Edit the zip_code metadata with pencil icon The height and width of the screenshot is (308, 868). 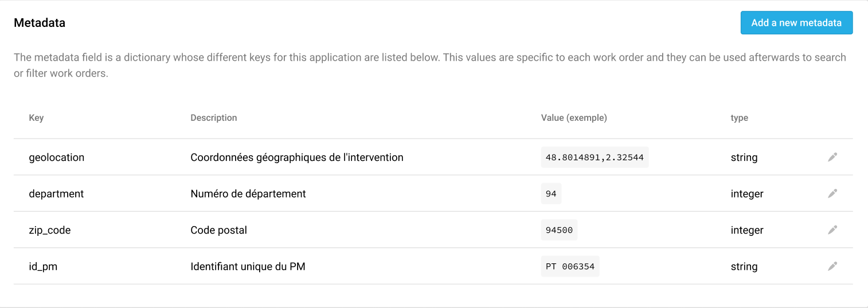[x=832, y=230]
